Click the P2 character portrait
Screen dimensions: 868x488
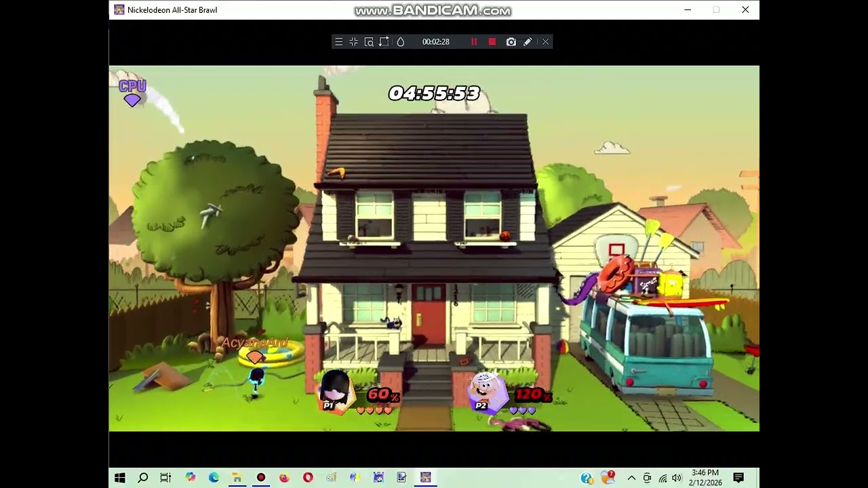[488, 392]
